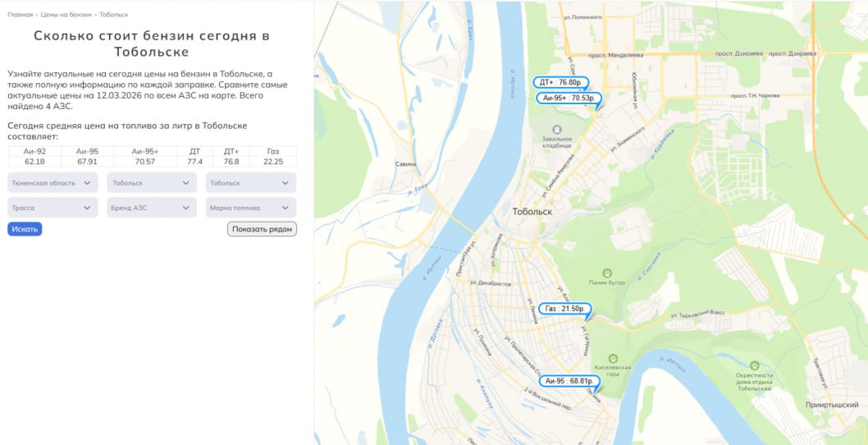
Task: Open the second Тобольск city dropdown
Action: [x=251, y=183]
